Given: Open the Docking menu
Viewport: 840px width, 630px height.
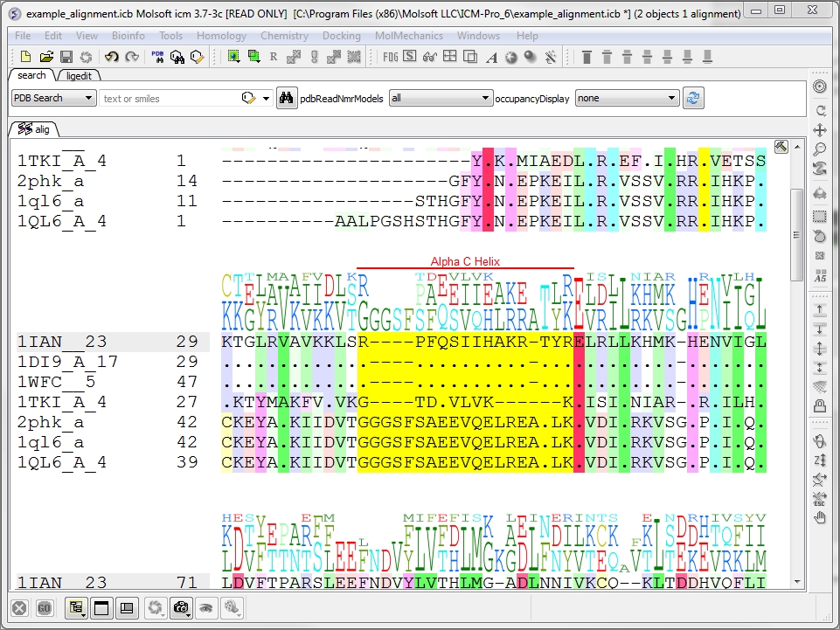Looking at the screenshot, I should click(341, 35).
